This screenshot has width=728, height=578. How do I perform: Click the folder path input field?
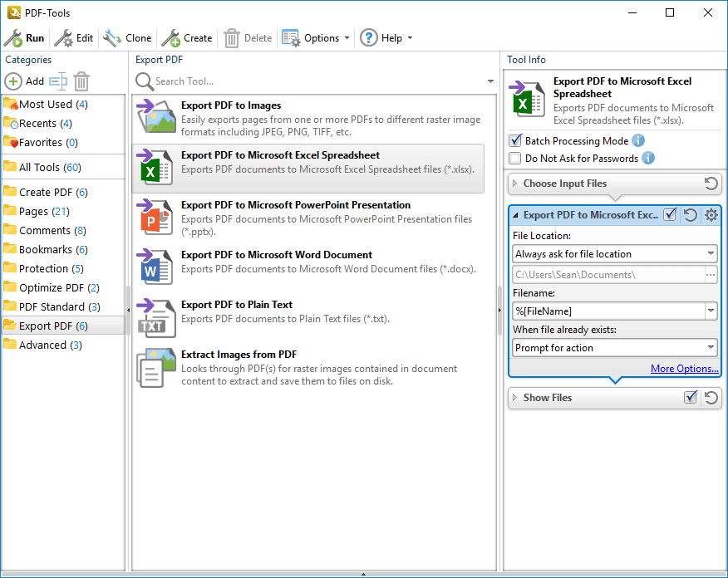click(608, 275)
